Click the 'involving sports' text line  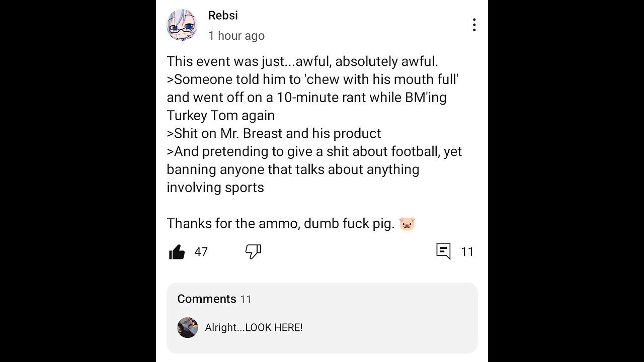pyautogui.click(x=215, y=188)
